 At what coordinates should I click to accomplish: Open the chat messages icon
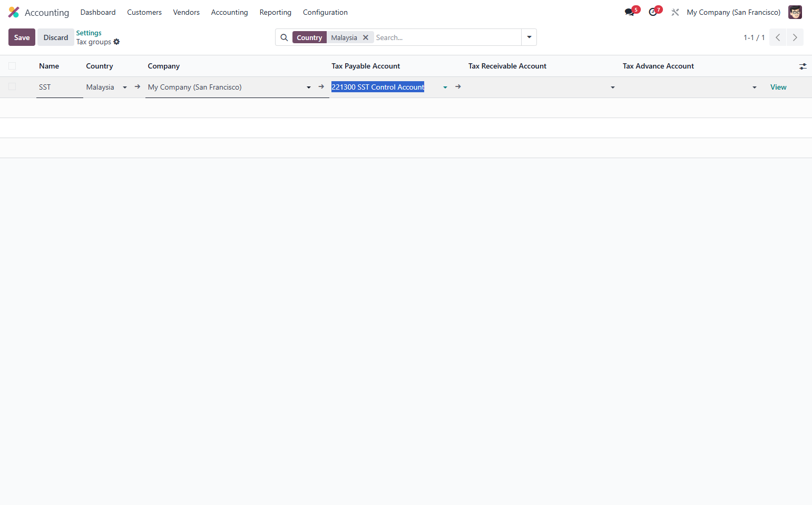point(629,12)
